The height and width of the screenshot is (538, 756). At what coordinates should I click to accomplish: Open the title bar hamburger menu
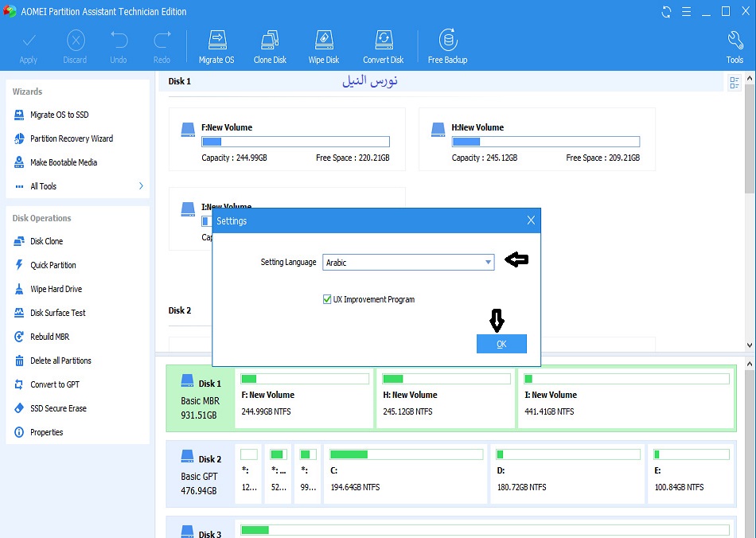coord(686,11)
